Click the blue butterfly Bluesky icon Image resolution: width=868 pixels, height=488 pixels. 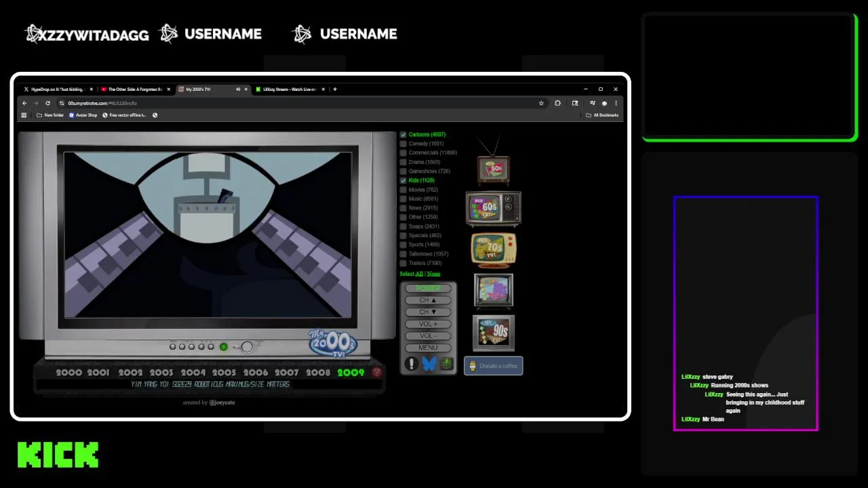429,364
